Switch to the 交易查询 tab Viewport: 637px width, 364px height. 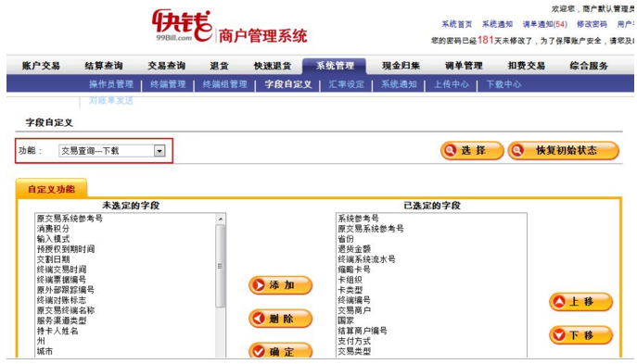tap(166, 66)
